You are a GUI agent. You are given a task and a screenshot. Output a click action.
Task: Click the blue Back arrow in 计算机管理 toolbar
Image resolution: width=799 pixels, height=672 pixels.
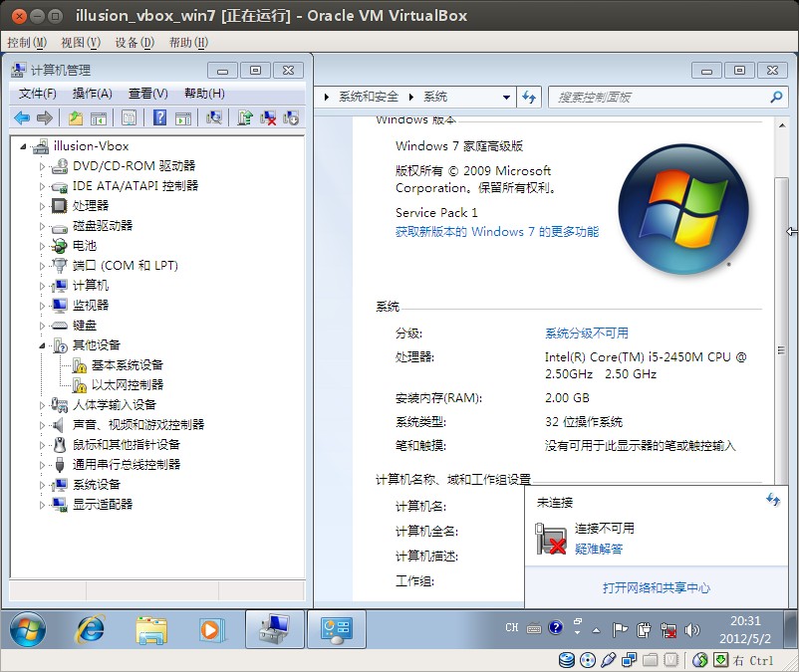coord(21,118)
